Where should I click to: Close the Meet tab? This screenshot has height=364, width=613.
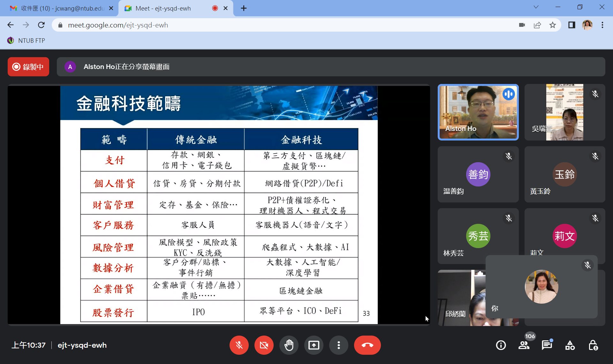(225, 8)
